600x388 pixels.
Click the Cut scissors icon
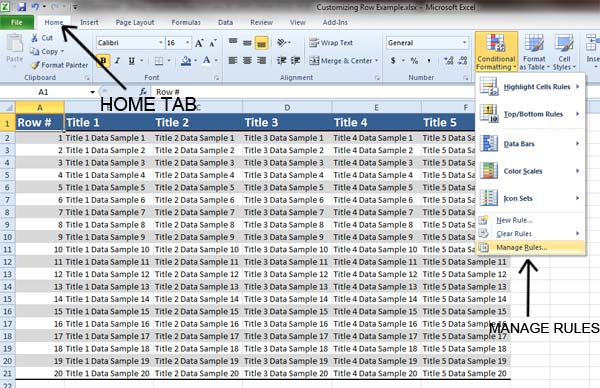click(35, 37)
